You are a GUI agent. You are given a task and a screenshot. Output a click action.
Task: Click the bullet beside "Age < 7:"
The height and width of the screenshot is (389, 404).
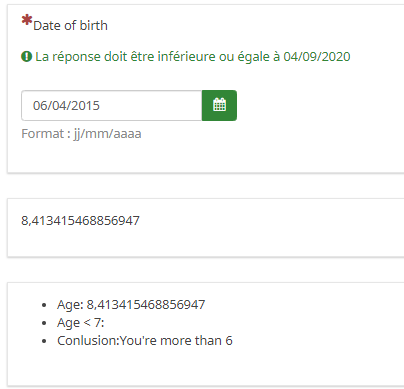point(44,323)
